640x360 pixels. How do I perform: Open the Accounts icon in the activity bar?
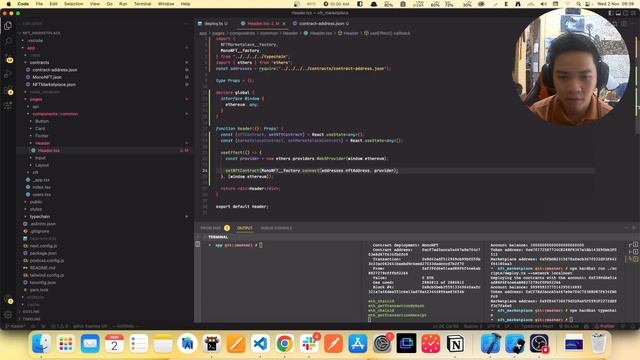8,299
